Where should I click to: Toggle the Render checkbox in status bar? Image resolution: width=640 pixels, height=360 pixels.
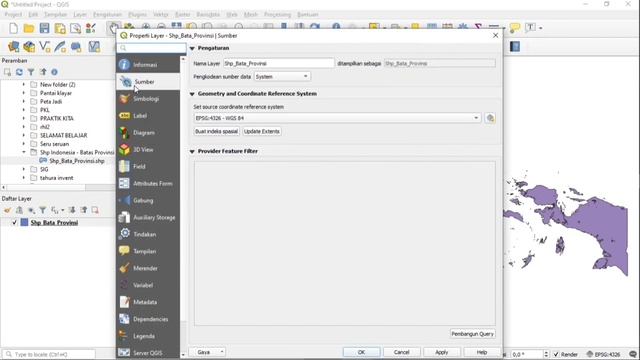(556, 354)
